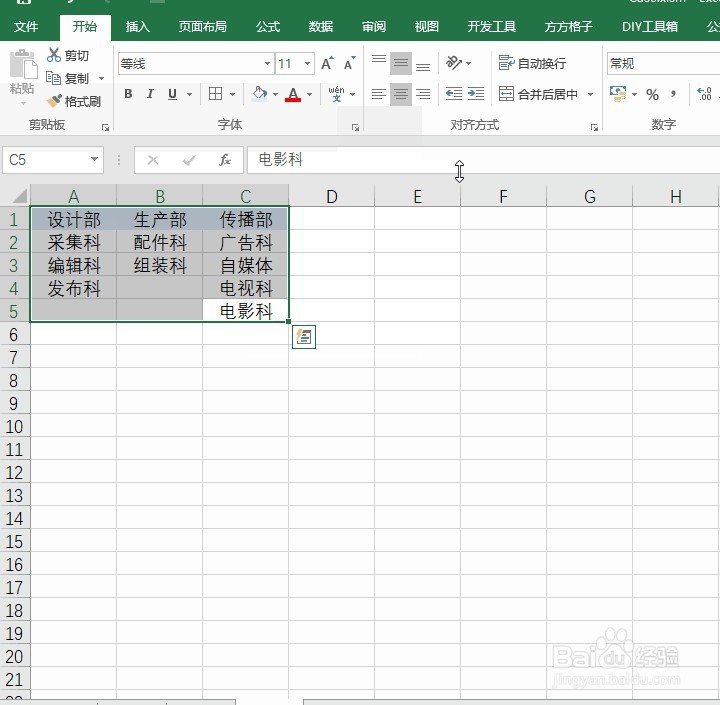This screenshot has width=720, height=705.
Task: Open the 对齐方式 group dialog launcher
Action: (x=594, y=127)
